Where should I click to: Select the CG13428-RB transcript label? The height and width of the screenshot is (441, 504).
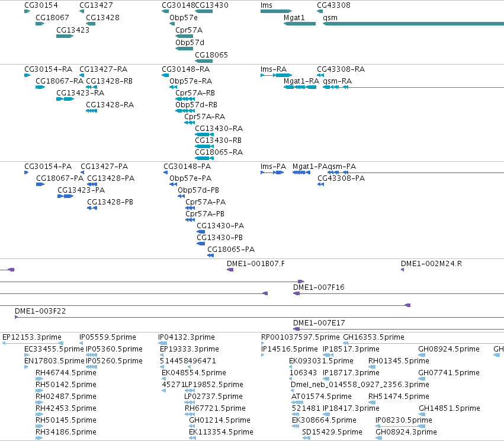[x=110, y=81]
